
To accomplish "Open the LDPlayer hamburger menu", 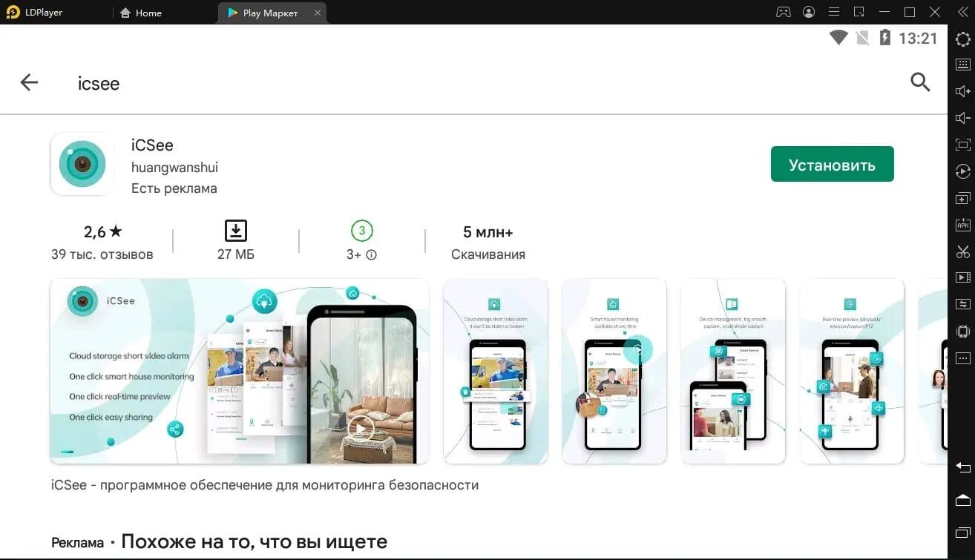I will [834, 12].
